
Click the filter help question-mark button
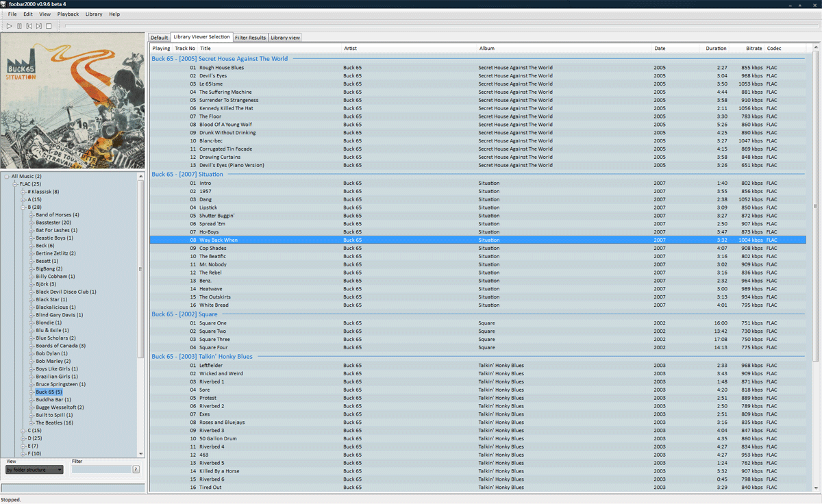(x=136, y=470)
